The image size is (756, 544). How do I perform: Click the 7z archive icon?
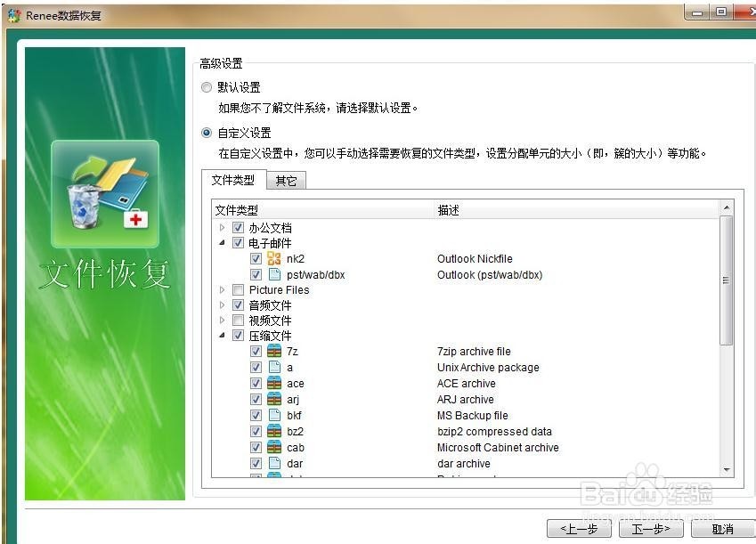[274, 351]
